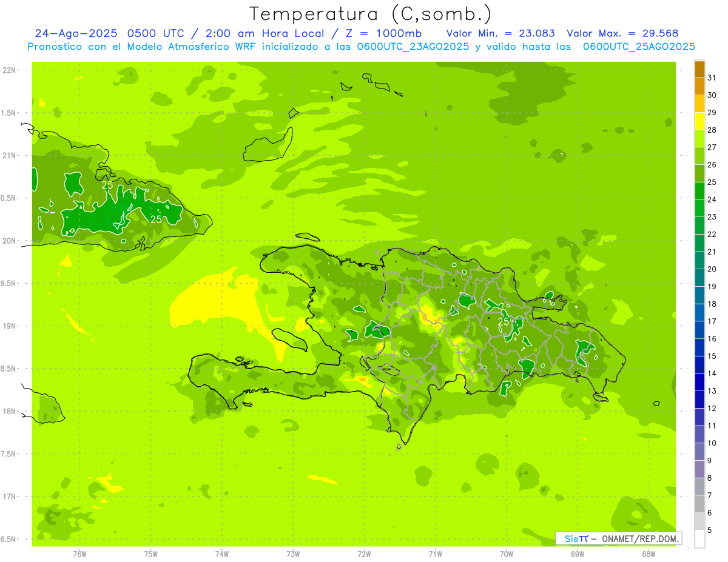728x562 pixels.
Task: Click the "22N" latitude axis label
Action: pos(10,70)
